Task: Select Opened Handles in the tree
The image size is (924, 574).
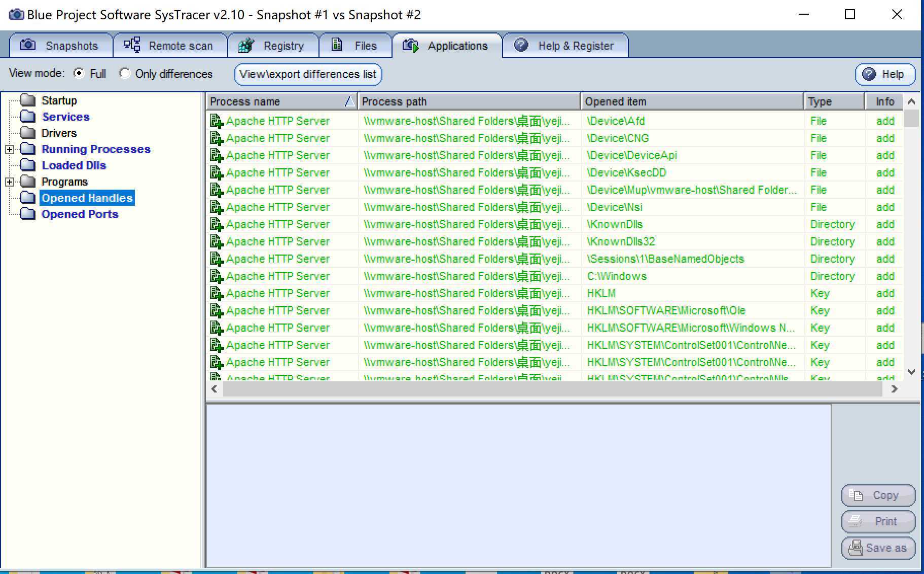Action: [x=87, y=198]
